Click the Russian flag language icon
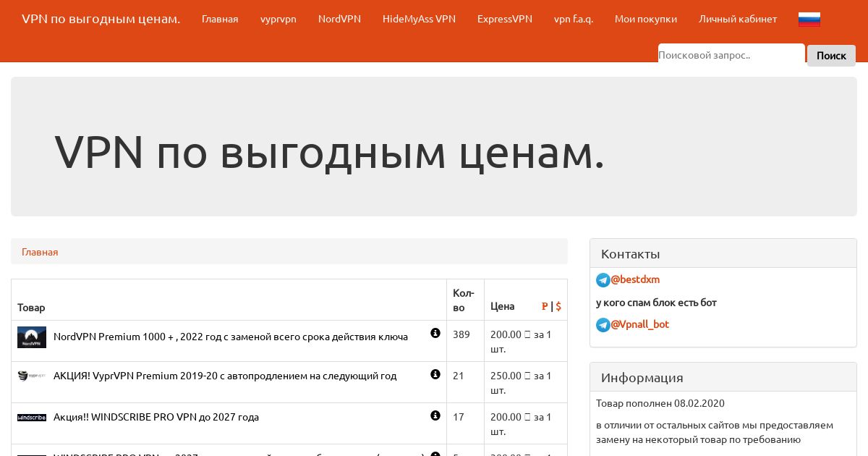 pyautogui.click(x=809, y=20)
